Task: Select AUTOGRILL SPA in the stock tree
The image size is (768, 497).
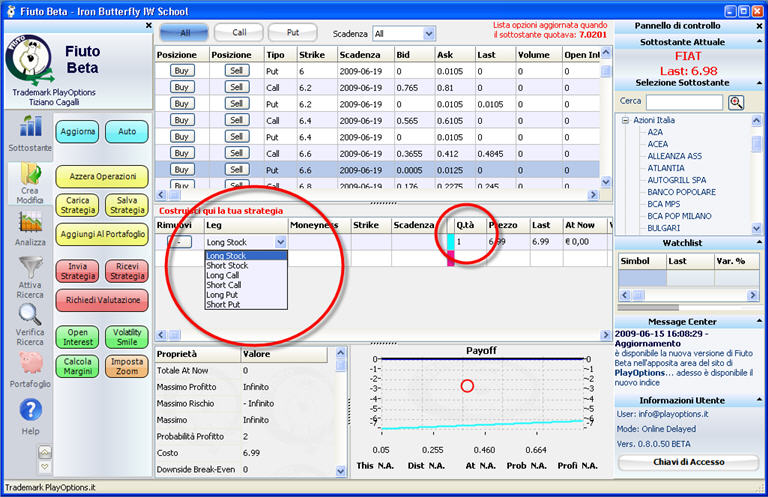Action: coord(676,180)
